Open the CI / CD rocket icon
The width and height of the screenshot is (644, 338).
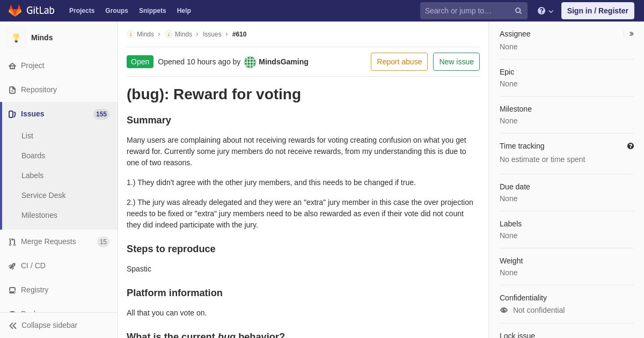(x=12, y=266)
